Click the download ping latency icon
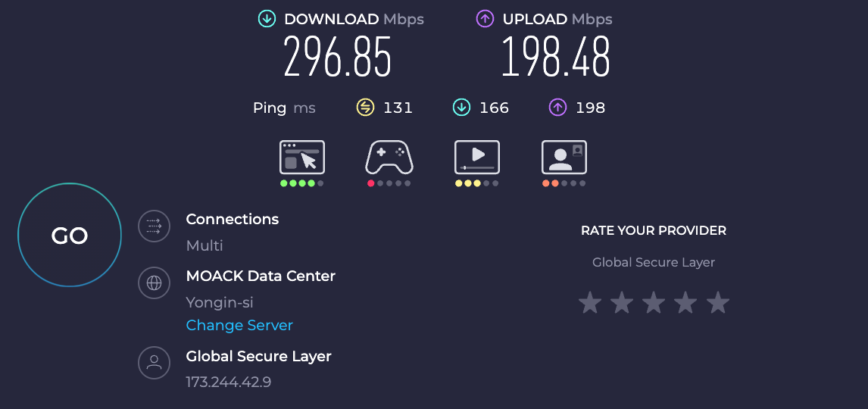868x409 pixels. [462, 108]
